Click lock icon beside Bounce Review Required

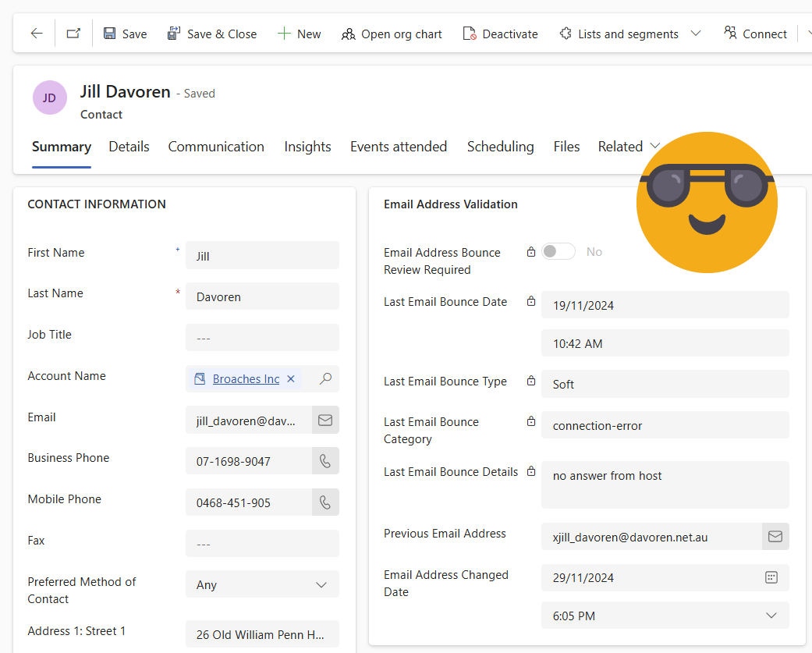[531, 252]
